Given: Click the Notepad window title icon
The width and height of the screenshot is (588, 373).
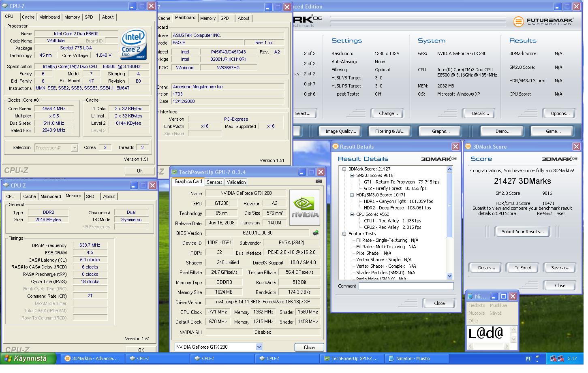Looking at the screenshot, I should coord(471,296).
